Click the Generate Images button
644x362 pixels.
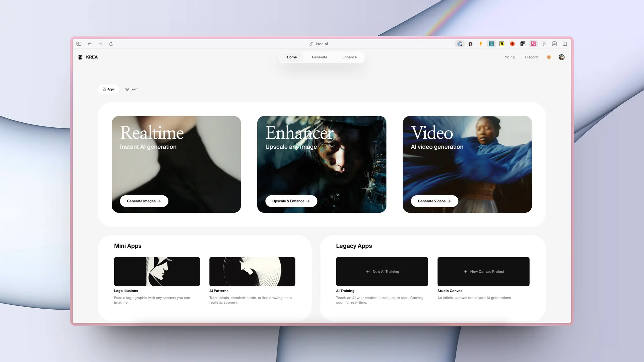[144, 201]
